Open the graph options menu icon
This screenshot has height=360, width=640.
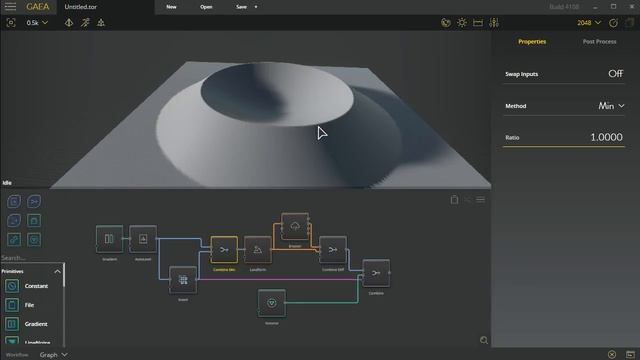pyautogui.click(x=480, y=200)
